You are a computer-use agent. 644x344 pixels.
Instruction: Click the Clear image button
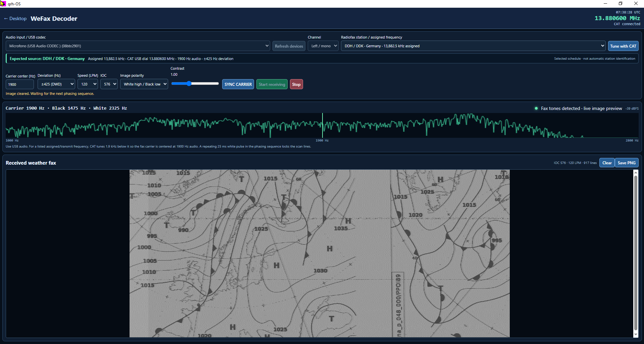click(x=607, y=163)
